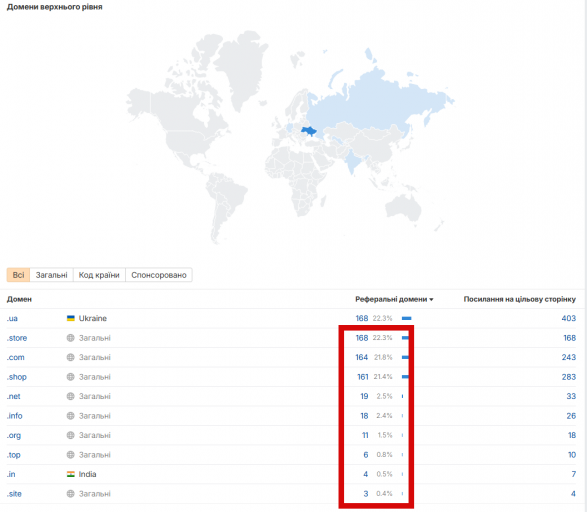Click the Посилання на цільову сторінку header
587x512 pixels.
520,299
